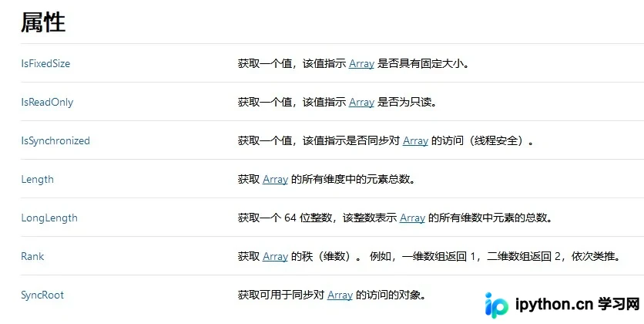This screenshot has height=324, width=644.
Task: Click the text 依次类推。
Action: [596, 257]
